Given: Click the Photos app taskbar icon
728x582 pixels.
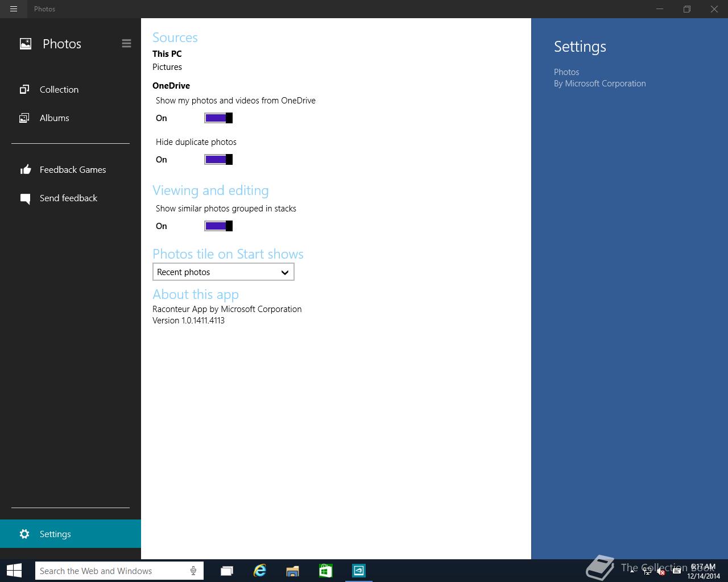Looking at the screenshot, I should pyautogui.click(x=359, y=571).
